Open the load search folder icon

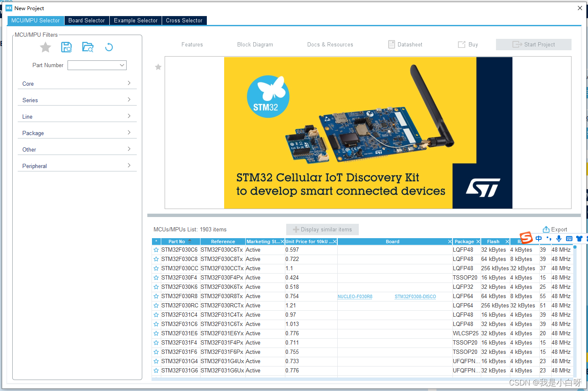click(x=88, y=47)
